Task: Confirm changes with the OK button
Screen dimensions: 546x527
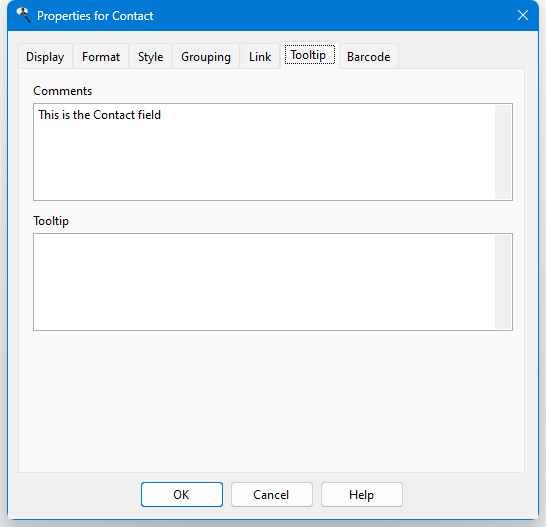Action: coord(182,494)
